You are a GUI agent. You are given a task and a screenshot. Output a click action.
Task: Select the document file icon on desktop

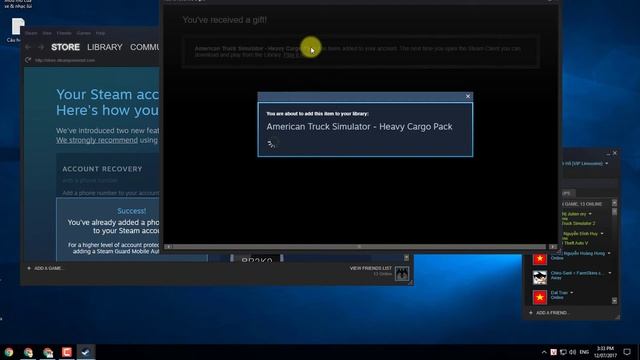point(17,27)
